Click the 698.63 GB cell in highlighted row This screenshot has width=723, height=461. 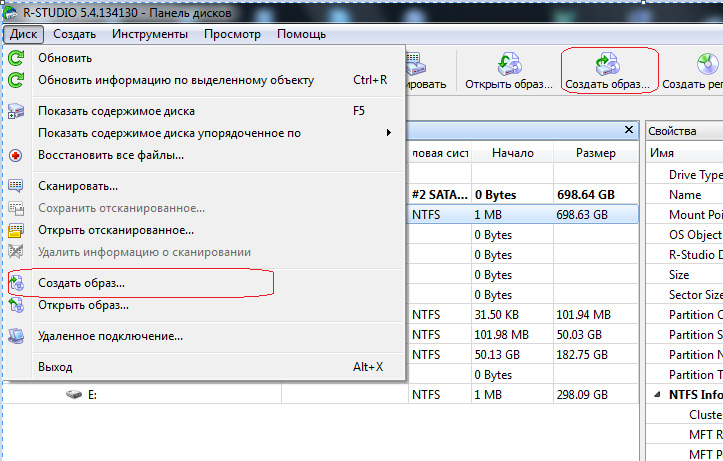pos(596,215)
